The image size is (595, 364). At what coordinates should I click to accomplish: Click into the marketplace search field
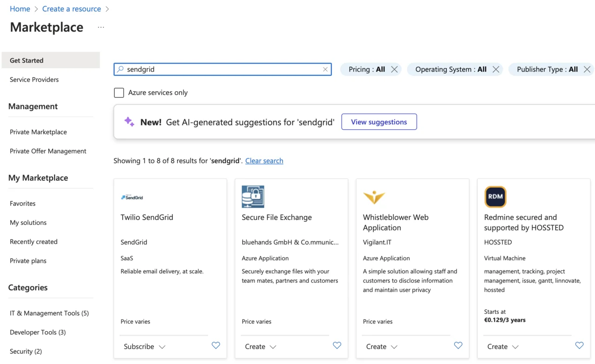tap(222, 69)
